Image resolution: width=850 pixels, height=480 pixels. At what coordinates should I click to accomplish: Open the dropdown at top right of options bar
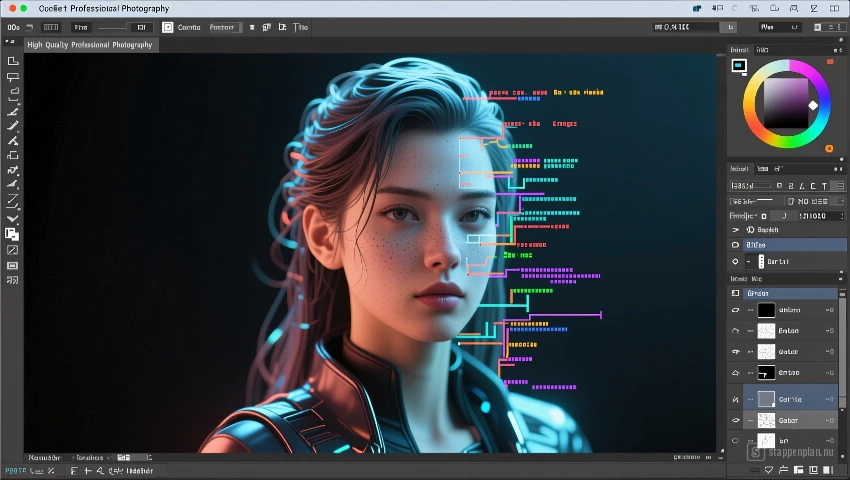tap(780, 27)
